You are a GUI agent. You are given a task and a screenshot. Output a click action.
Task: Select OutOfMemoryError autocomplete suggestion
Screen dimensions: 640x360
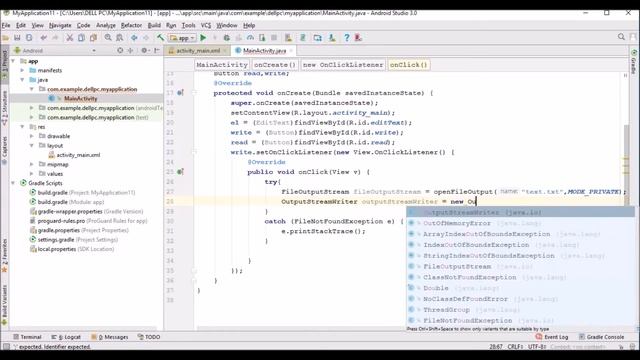click(x=520, y=223)
